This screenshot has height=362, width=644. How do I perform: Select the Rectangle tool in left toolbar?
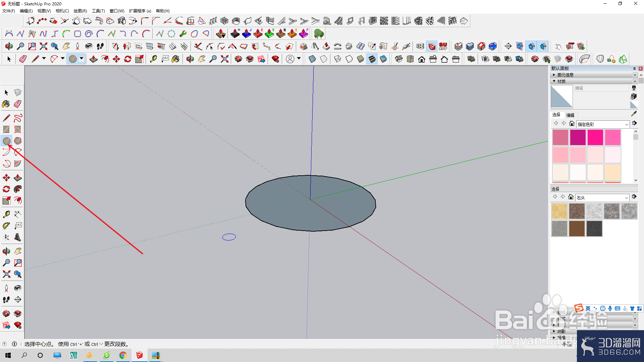point(6,129)
